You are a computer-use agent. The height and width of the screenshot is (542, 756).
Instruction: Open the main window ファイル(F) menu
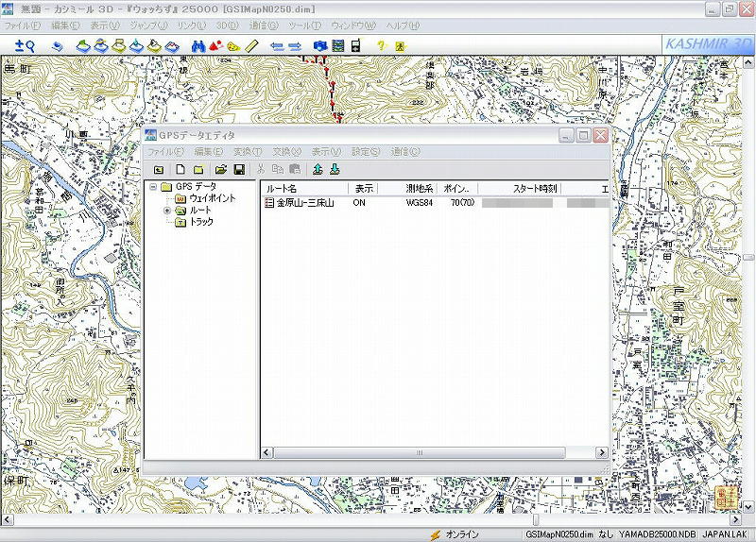(22, 25)
